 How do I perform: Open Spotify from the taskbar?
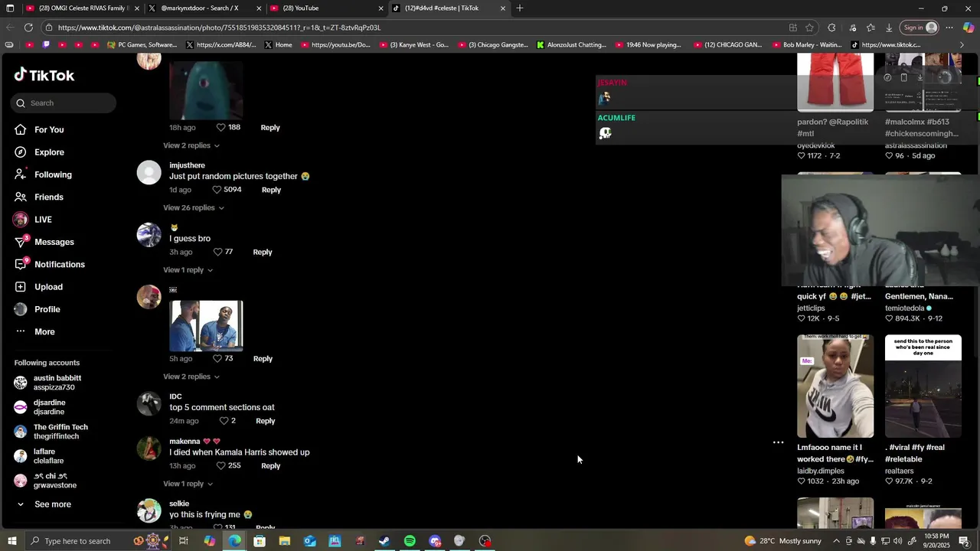[410, 541]
